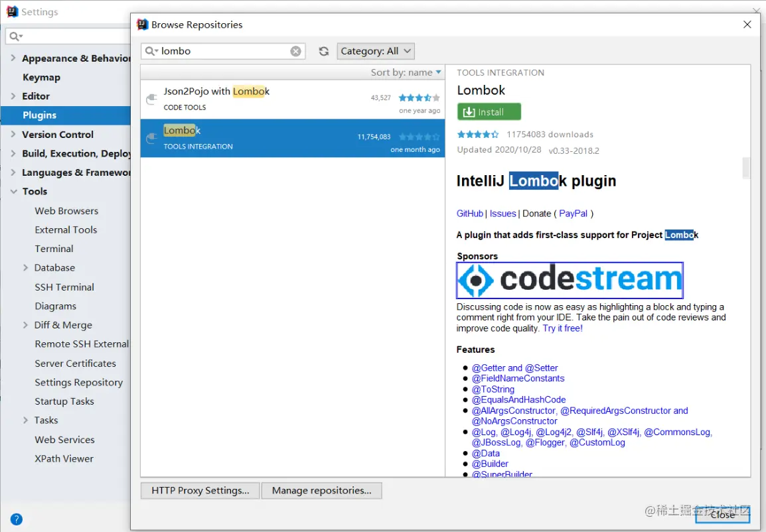The width and height of the screenshot is (766, 532).
Task: Open the Sort by: name dropdown
Action: tap(406, 72)
